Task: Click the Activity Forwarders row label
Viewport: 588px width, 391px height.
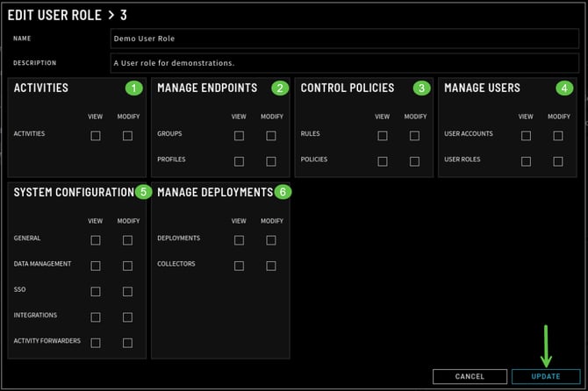Action: (47, 341)
